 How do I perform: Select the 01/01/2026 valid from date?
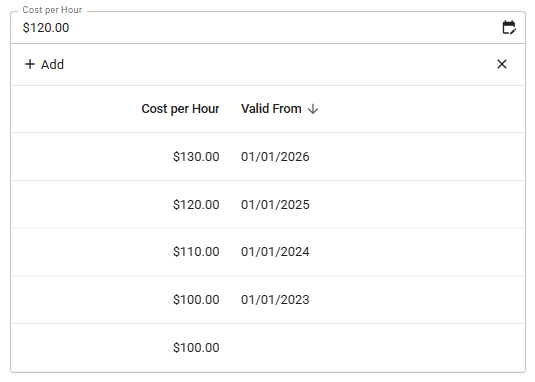point(275,157)
